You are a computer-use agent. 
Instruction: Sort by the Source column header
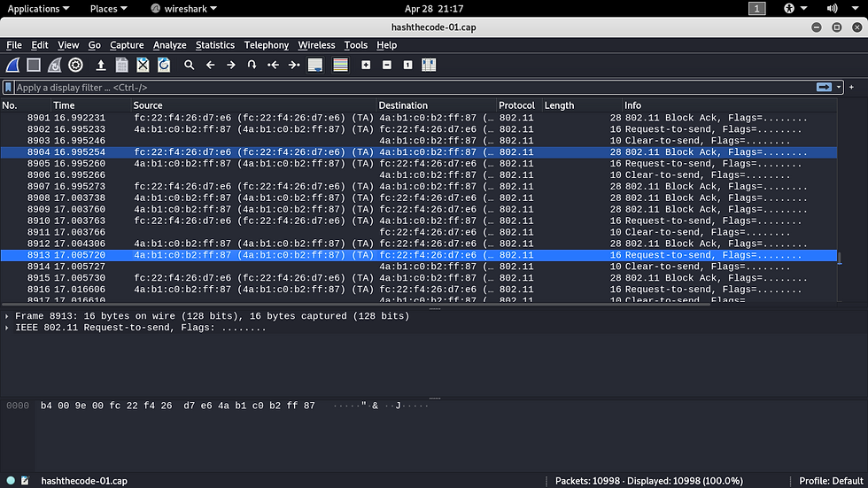(253, 105)
